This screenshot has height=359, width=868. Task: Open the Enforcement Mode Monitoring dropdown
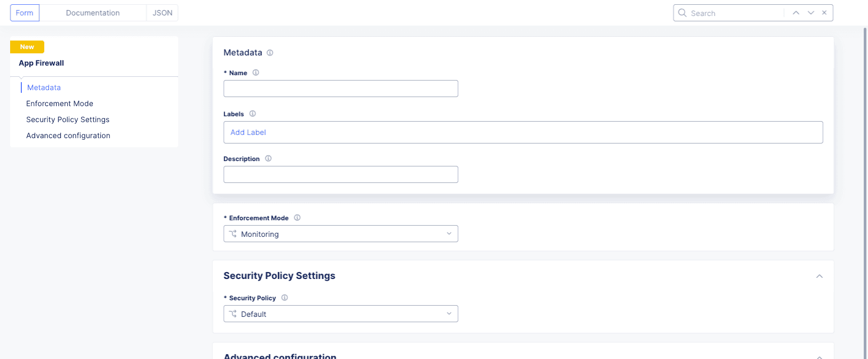(x=340, y=234)
